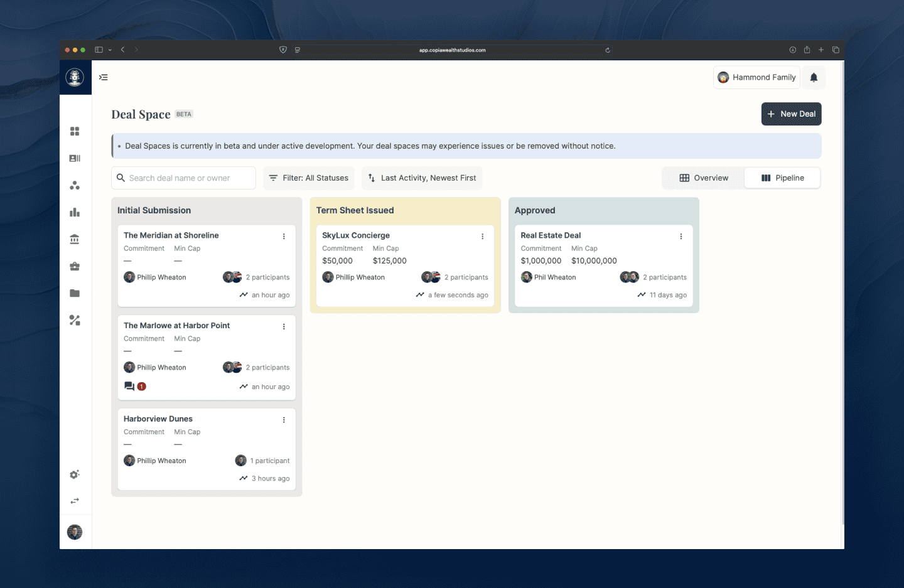Click the Term Sheet Issued column header
The image size is (904, 588).
[x=355, y=210]
